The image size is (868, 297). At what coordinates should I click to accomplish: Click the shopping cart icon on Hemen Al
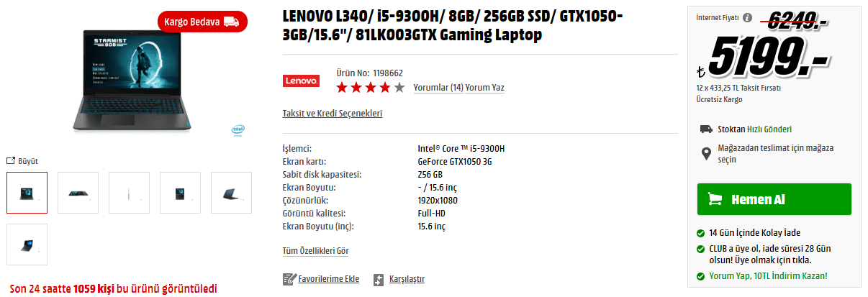(715, 199)
